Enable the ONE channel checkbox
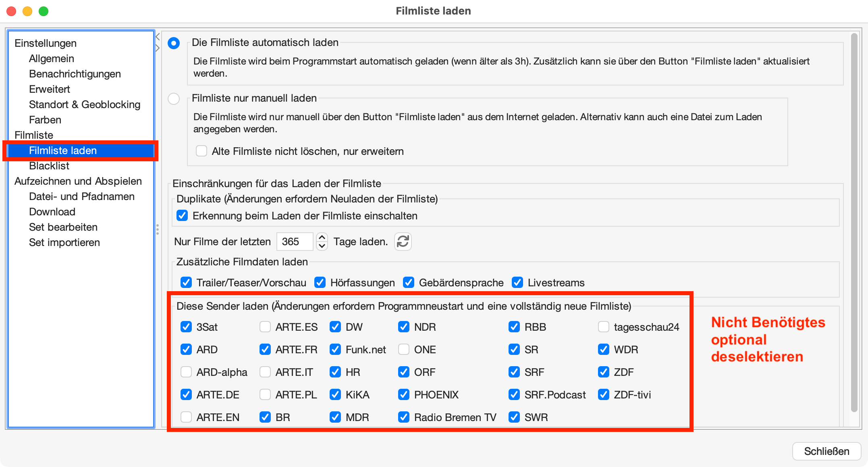The height and width of the screenshot is (467, 868). click(404, 350)
